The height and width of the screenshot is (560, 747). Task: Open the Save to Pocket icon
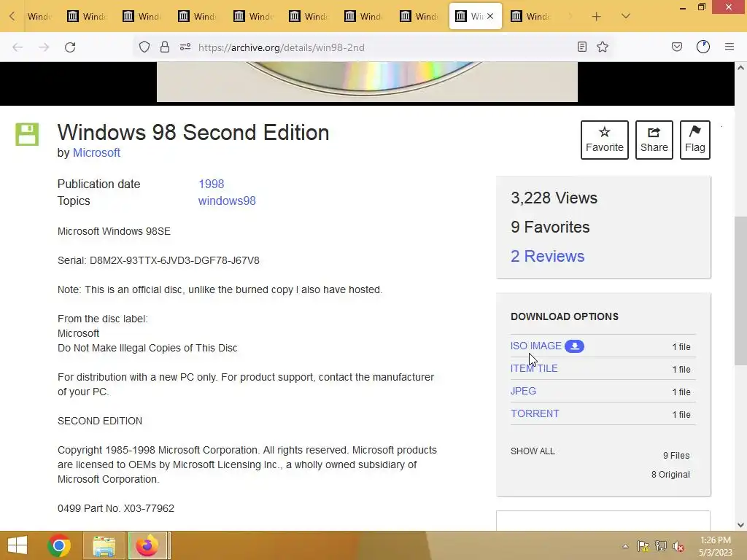(x=677, y=47)
